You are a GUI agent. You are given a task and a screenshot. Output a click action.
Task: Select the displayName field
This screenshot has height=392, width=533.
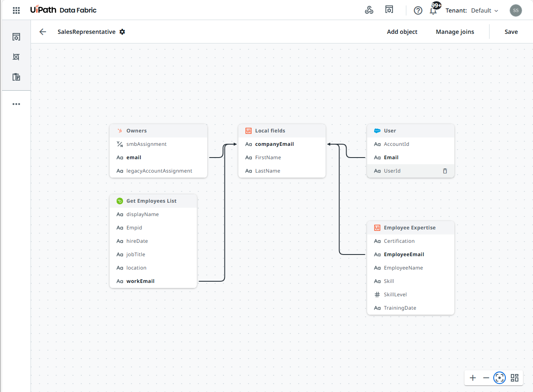point(153,214)
